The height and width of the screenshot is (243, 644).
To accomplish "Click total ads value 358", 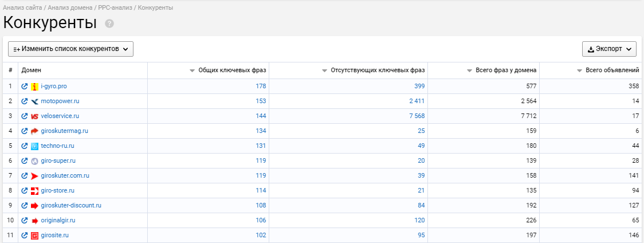I will 634,87.
